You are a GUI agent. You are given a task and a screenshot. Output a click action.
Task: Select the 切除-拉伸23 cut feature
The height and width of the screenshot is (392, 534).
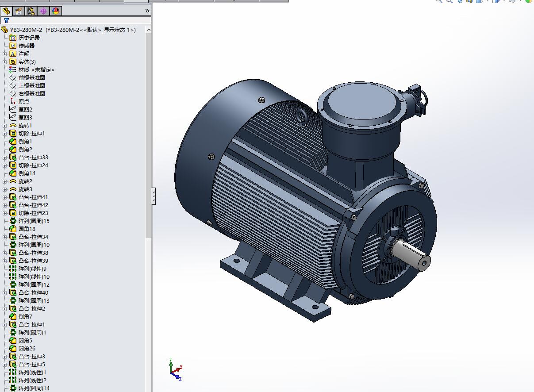[29, 213]
